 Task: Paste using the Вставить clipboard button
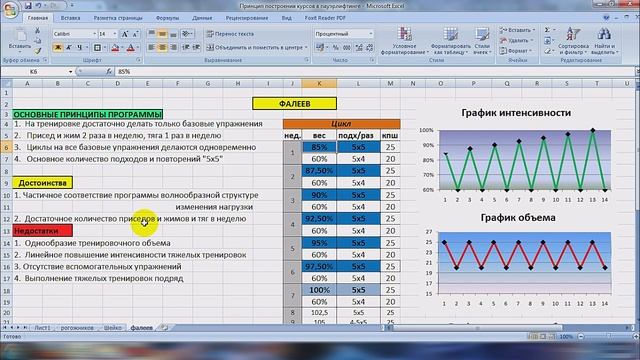(19, 40)
